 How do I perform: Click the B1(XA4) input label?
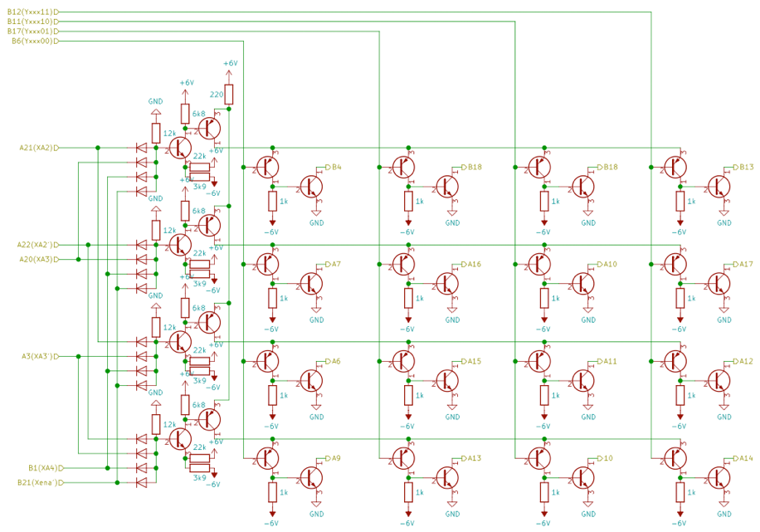point(46,468)
